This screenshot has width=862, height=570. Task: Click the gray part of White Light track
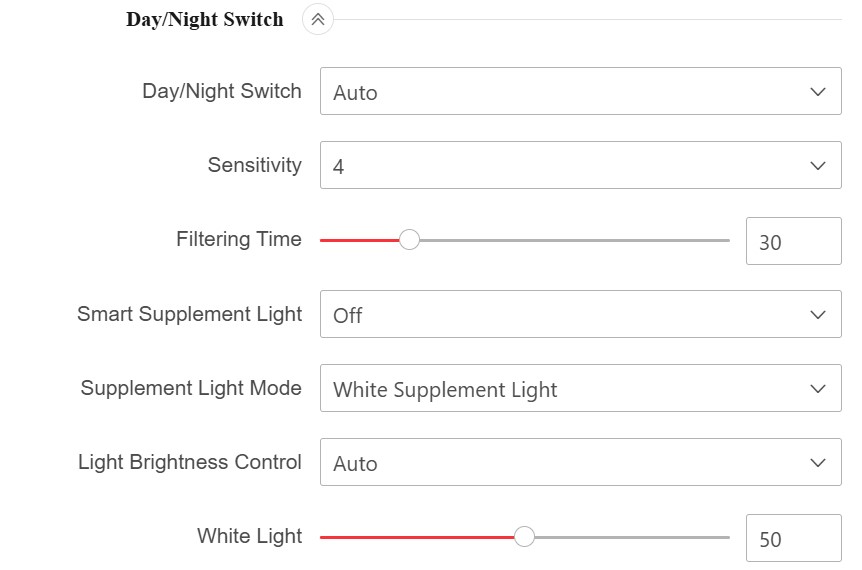coord(632,537)
